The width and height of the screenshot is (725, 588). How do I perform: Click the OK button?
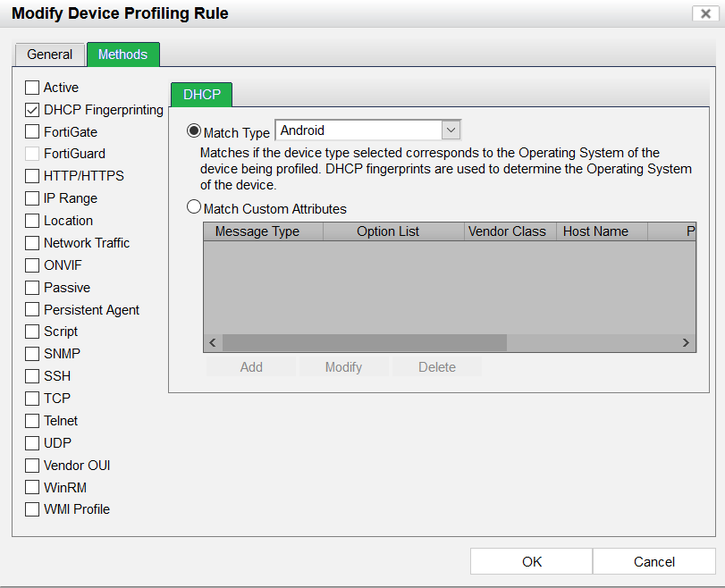point(532,561)
